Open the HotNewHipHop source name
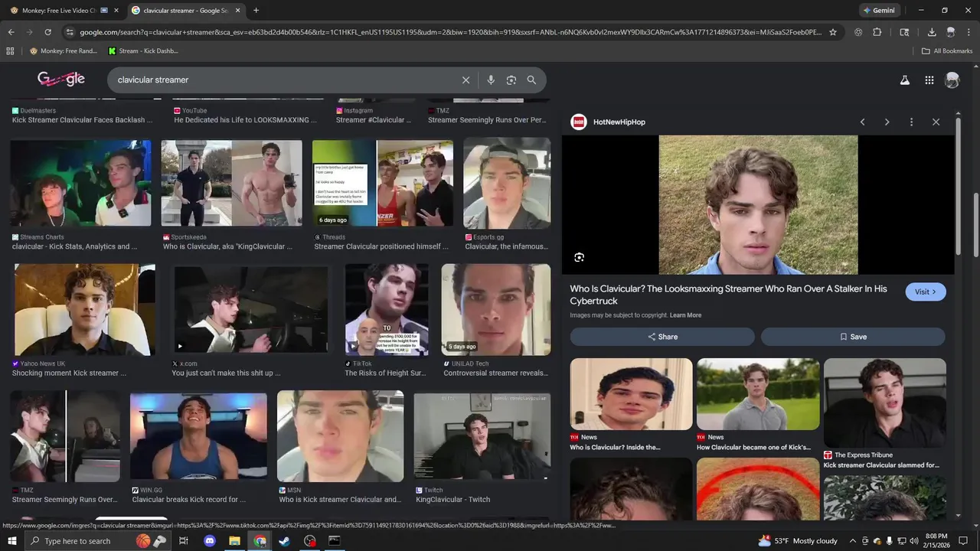This screenshot has width=980, height=551. pyautogui.click(x=619, y=122)
